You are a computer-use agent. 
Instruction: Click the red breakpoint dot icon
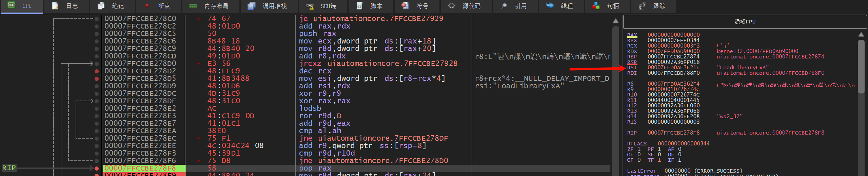click(x=147, y=5)
